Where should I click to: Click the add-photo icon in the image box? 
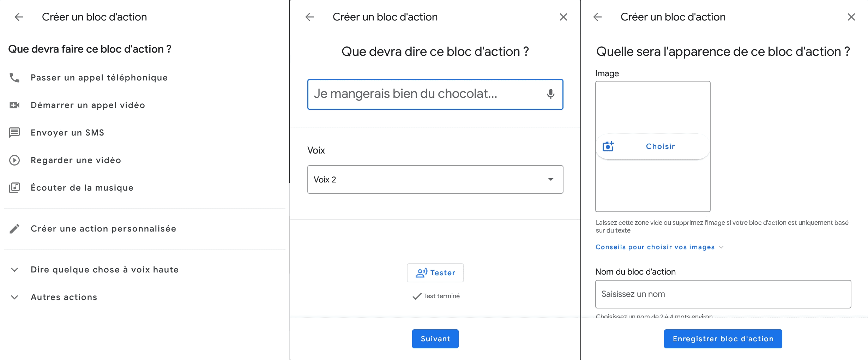pos(608,146)
